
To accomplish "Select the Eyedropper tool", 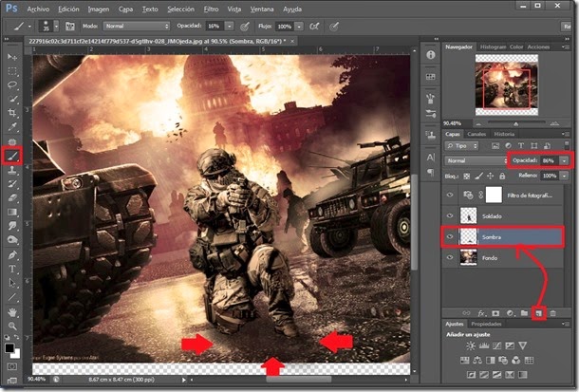I will coord(12,127).
